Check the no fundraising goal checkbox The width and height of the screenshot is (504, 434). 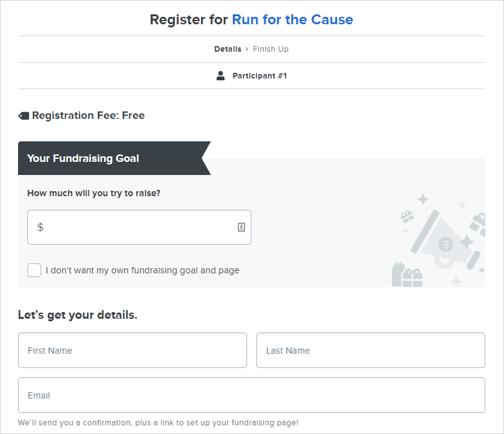tap(34, 270)
